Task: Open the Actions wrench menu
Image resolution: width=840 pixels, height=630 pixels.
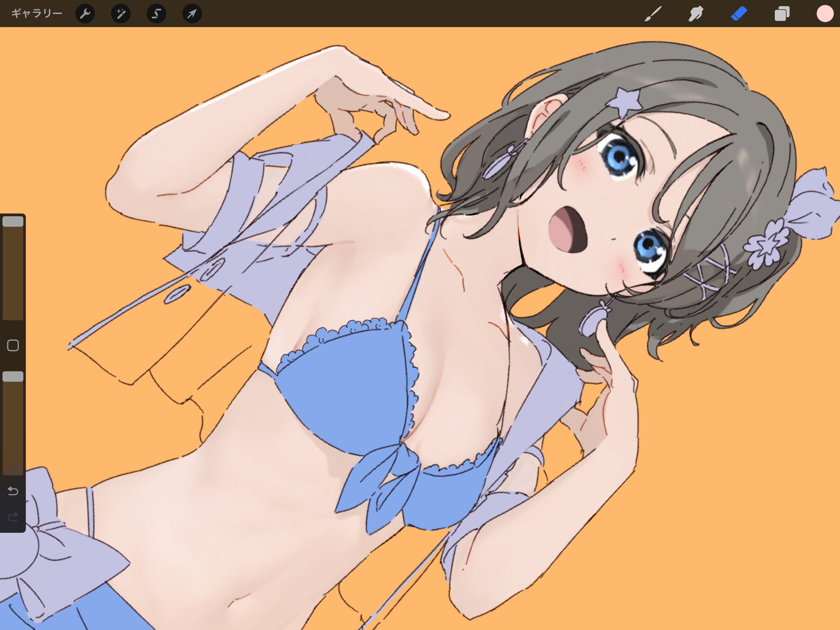Action: coord(85,14)
